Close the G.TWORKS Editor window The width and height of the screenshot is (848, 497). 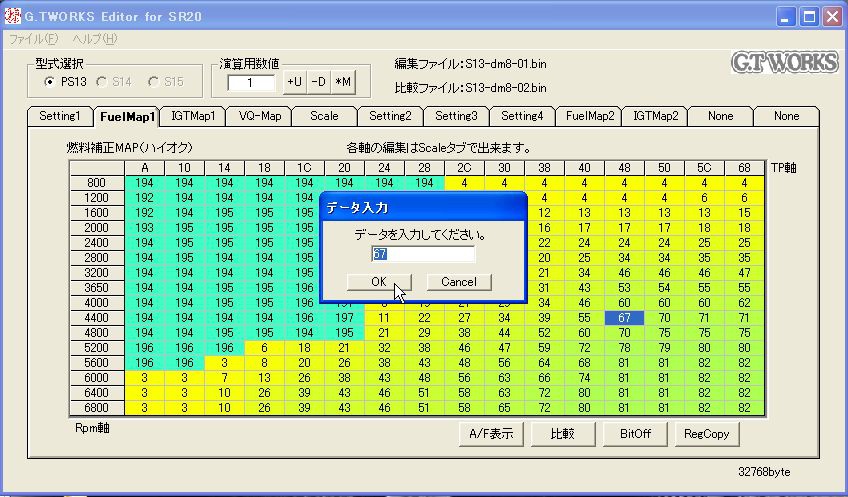tap(832, 17)
